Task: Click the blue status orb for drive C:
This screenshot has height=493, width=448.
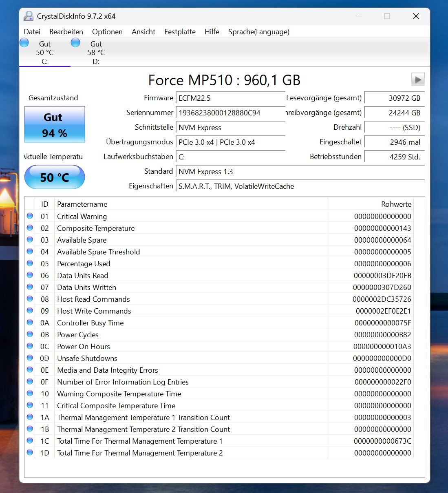Action: point(24,42)
